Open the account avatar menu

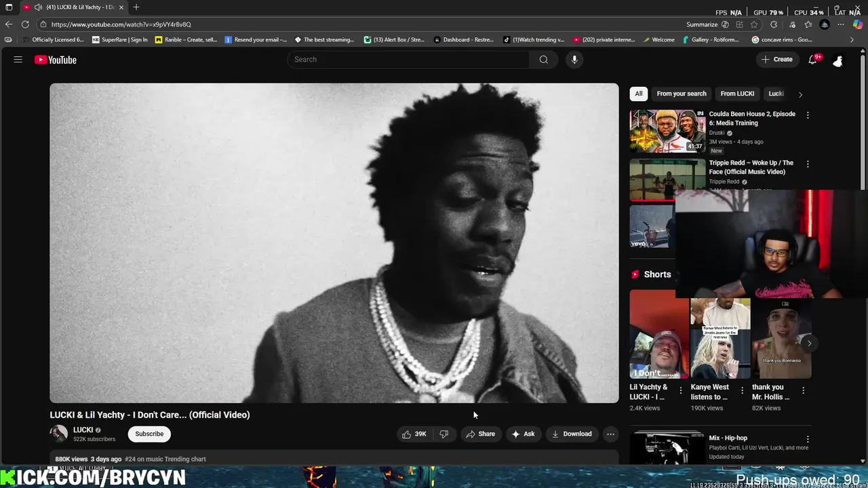point(838,60)
